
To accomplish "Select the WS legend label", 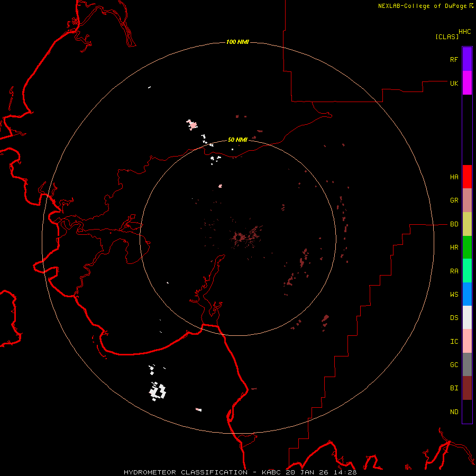I will [454, 295].
